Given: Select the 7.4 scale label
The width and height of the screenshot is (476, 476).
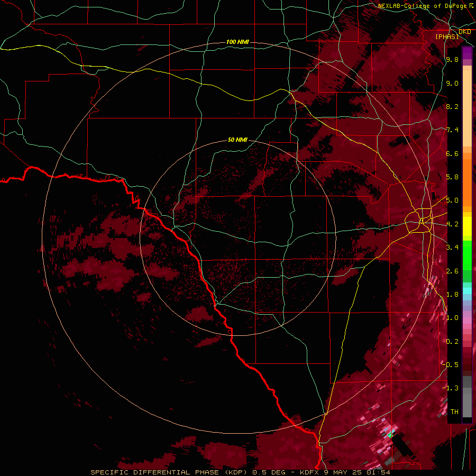Looking at the screenshot, I should coord(452,130).
